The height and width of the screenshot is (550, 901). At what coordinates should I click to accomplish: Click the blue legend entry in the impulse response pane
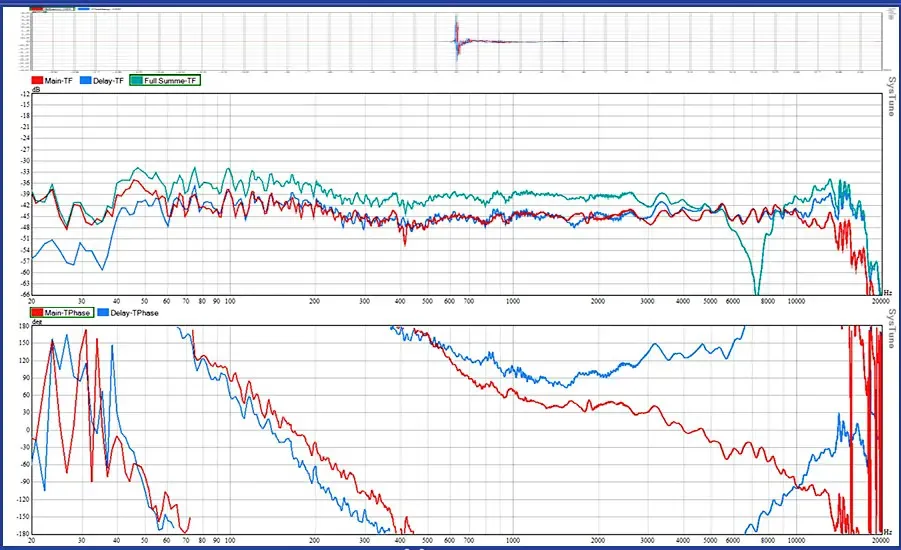[x=100, y=8]
